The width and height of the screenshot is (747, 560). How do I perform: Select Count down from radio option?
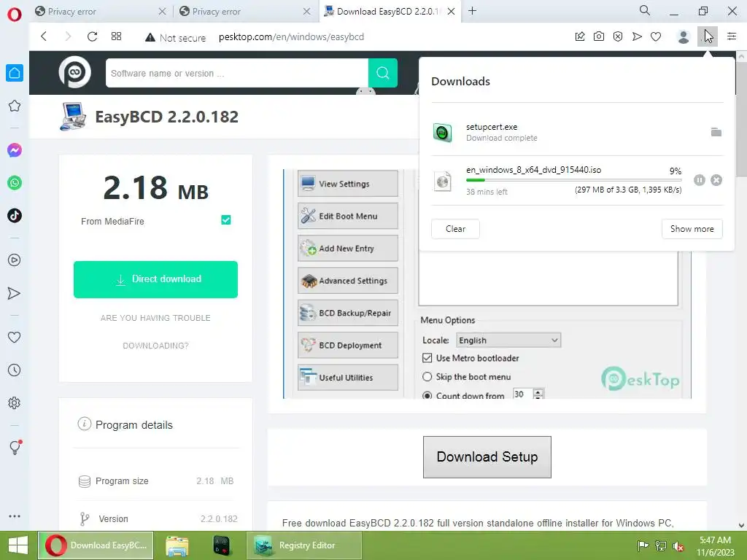427,395
